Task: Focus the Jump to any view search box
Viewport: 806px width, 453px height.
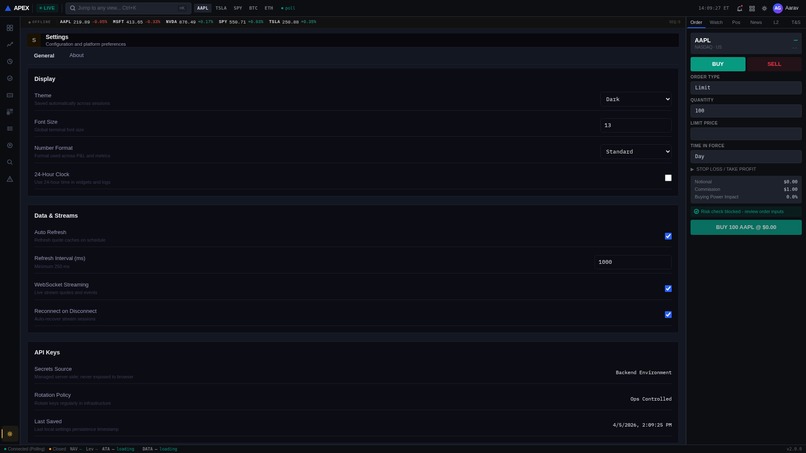Action: click(x=128, y=8)
